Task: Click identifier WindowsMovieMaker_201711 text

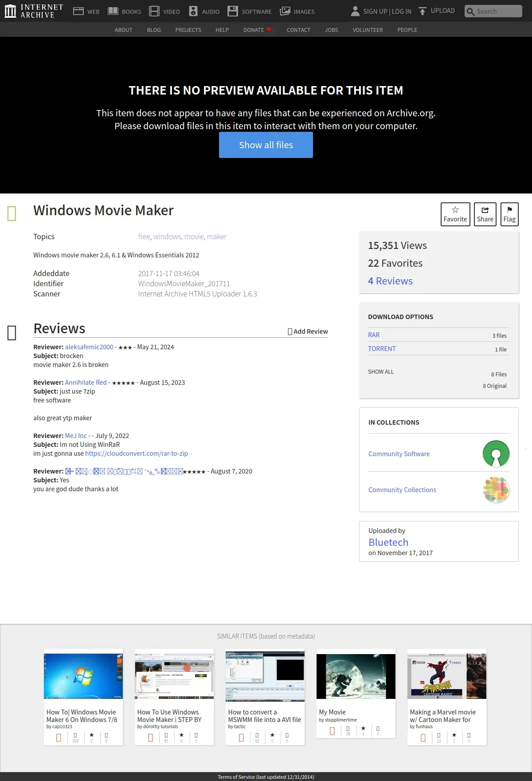Action: click(184, 284)
